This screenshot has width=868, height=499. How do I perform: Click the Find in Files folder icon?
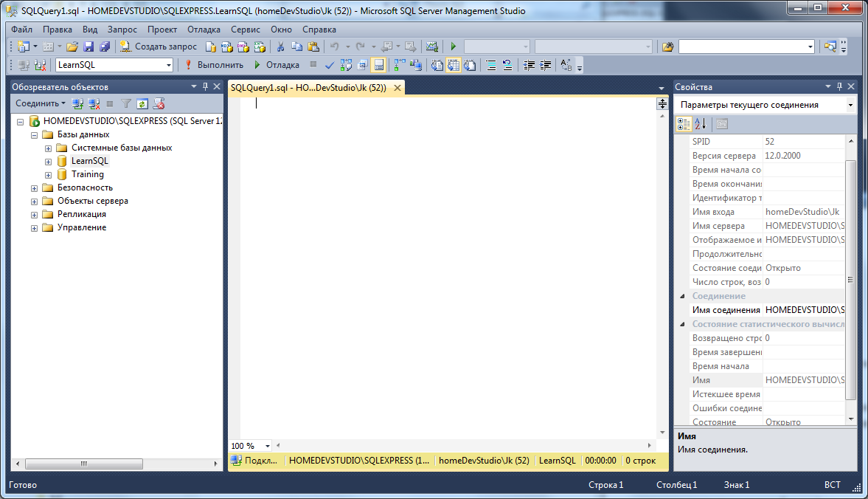[x=667, y=47]
